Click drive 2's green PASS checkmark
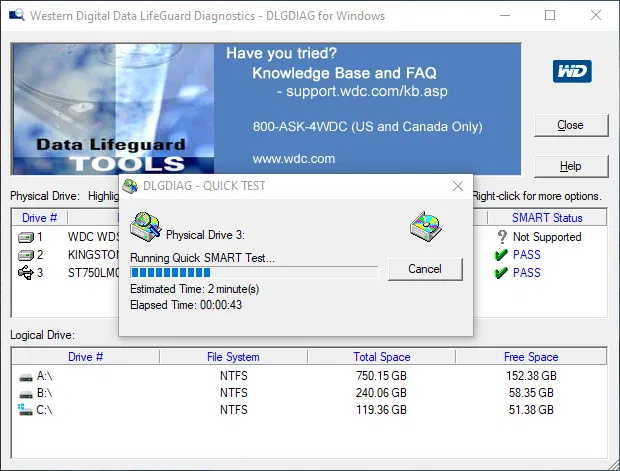Viewport: 620px width, 471px height. 501,255
